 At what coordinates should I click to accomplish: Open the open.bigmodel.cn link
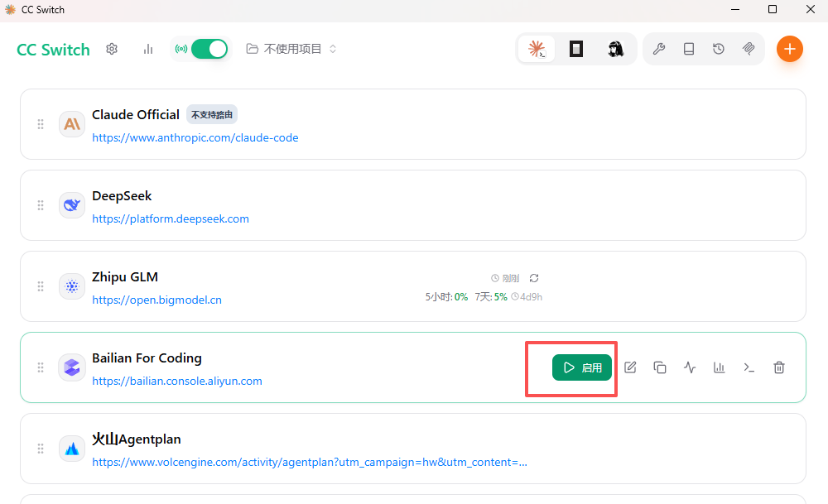coord(156,300)
